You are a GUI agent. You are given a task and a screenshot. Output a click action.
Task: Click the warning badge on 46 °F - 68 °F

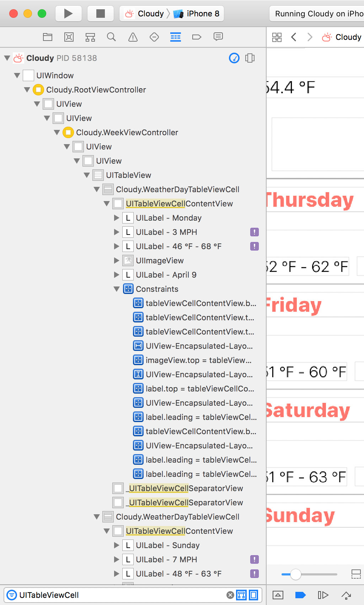tap(255, 246)
